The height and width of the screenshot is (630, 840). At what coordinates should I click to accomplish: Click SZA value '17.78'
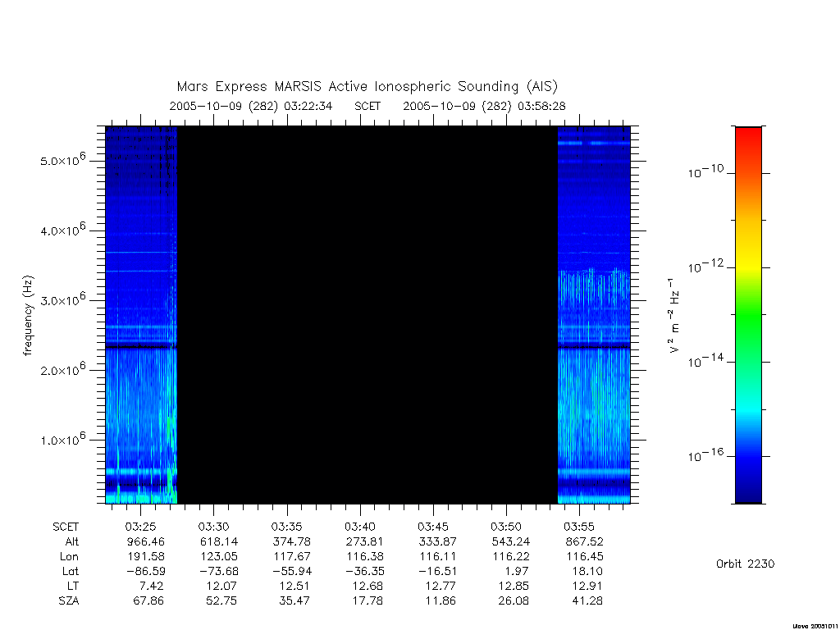[367, 601]
